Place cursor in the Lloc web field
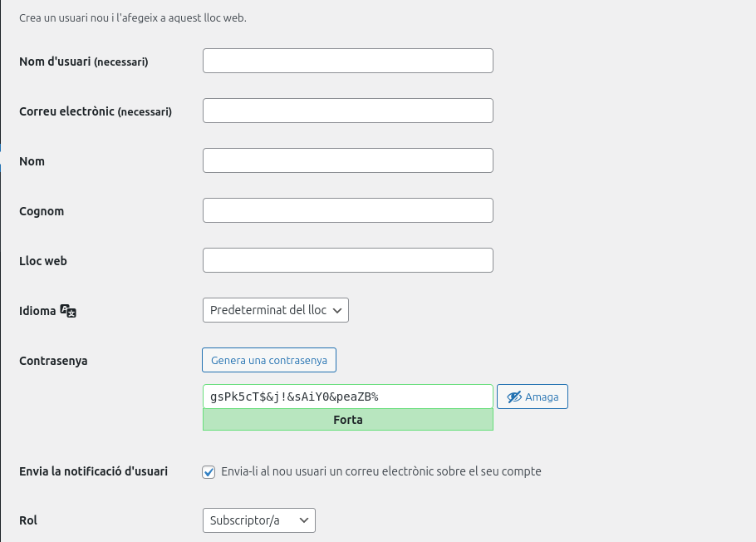The image size is (756, 542). click(348, 260)
